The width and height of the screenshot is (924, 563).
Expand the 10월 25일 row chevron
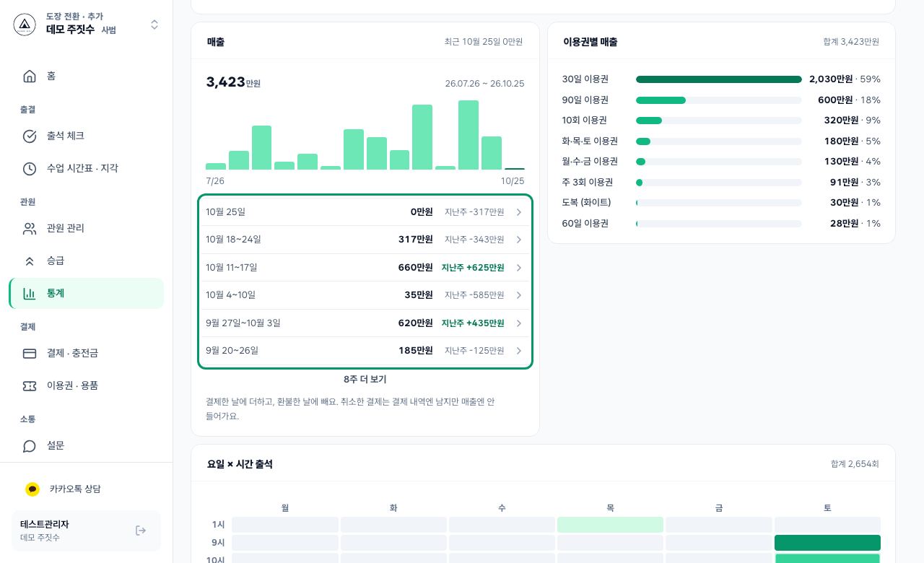(519, 212)
